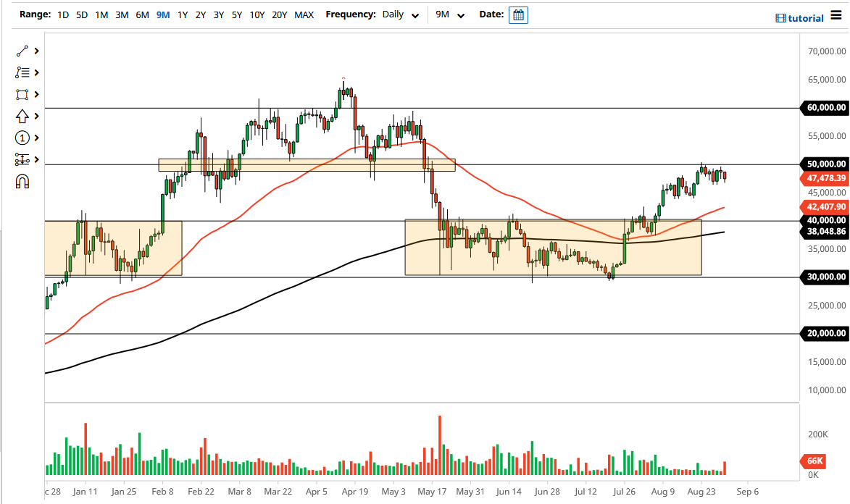Switch to the MAX range
The height and width of the screenshot is (504, 850).
point(304,14)
